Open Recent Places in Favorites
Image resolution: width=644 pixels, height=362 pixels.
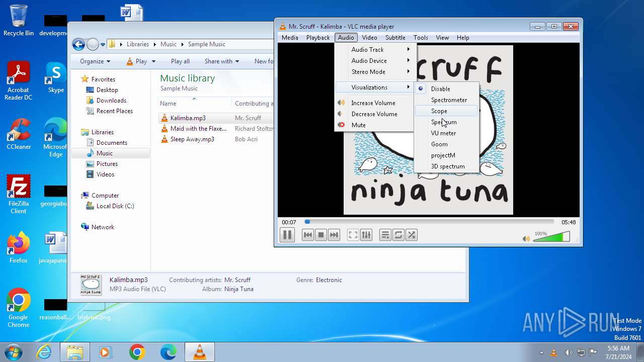pyautogui.click(x=115, y=111)
